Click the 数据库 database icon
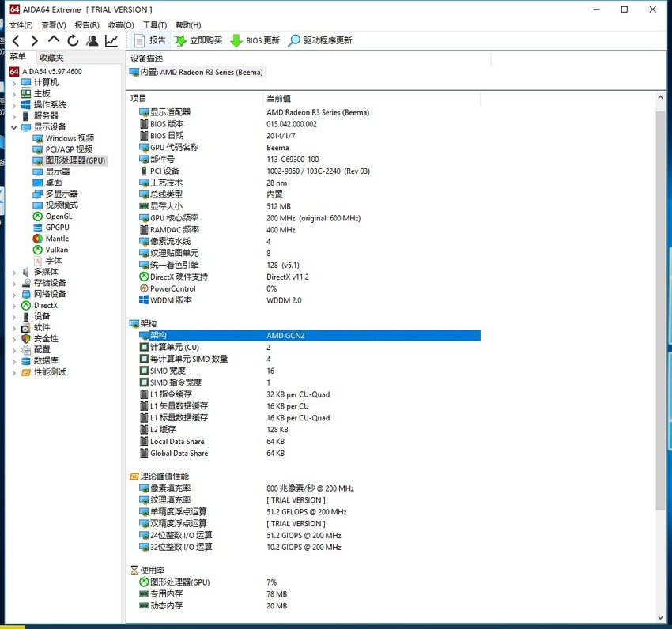 click(x=26, y=361)
